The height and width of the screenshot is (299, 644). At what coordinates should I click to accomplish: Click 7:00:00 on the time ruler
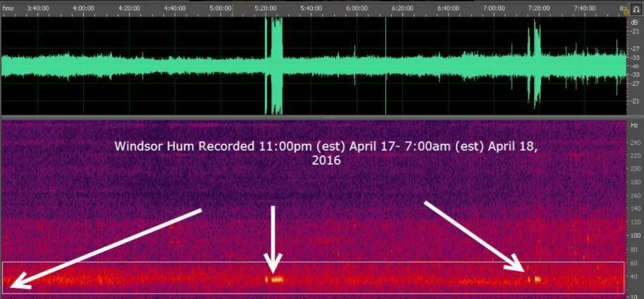pyautogui.click(x=494, y=8)
